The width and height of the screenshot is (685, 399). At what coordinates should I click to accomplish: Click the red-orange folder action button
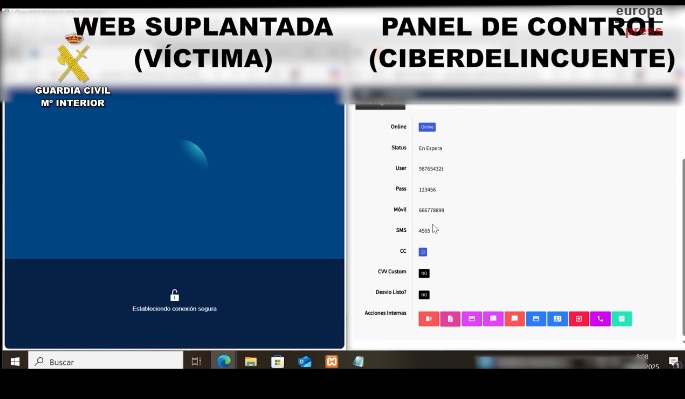(x=429, y=319)
